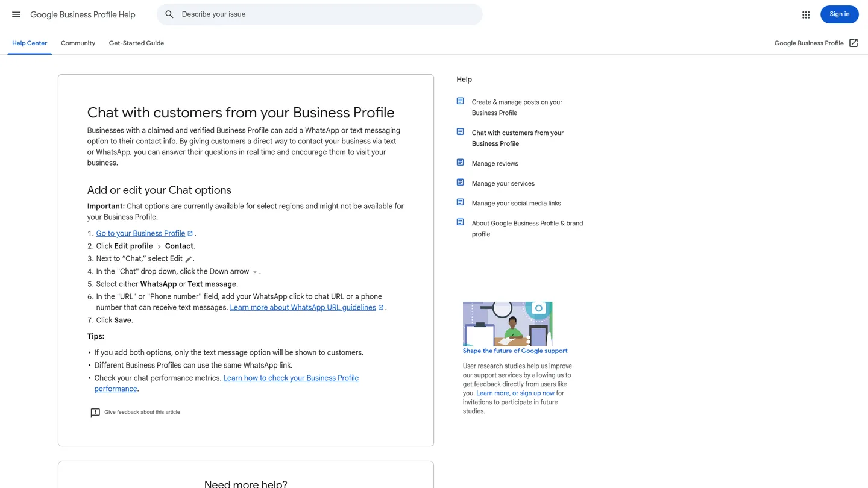The image size is (868, 488).
Task: Click the 'Chat with customers from your Business Profile' heading
Action: [x=241, y=113]
